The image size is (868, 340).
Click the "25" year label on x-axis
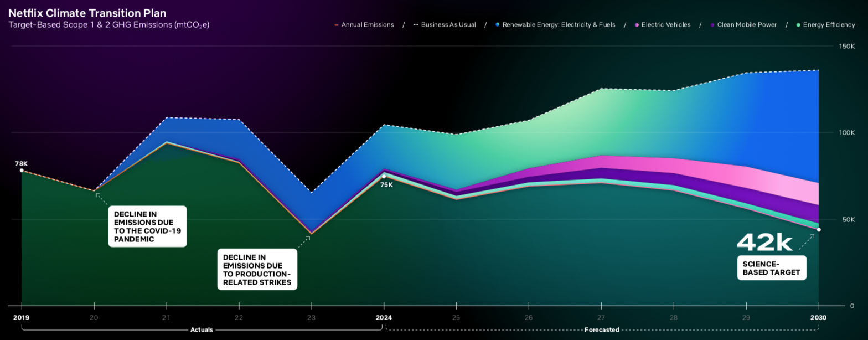[456, 318]
